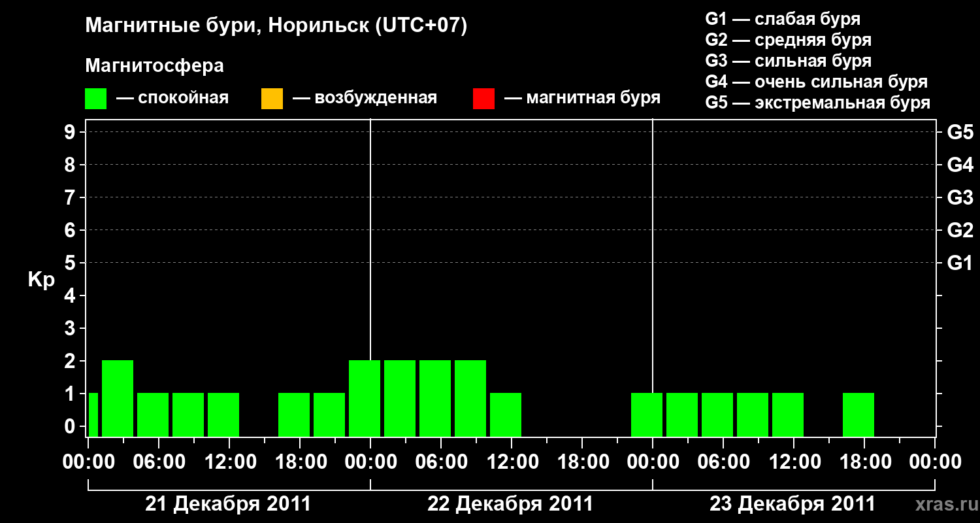This screenshot has width=980, height=523.
Task: Select the Kp 1 bar crossing midnight into 23 December
Action: pyautogui.click(x=647, y=414)
